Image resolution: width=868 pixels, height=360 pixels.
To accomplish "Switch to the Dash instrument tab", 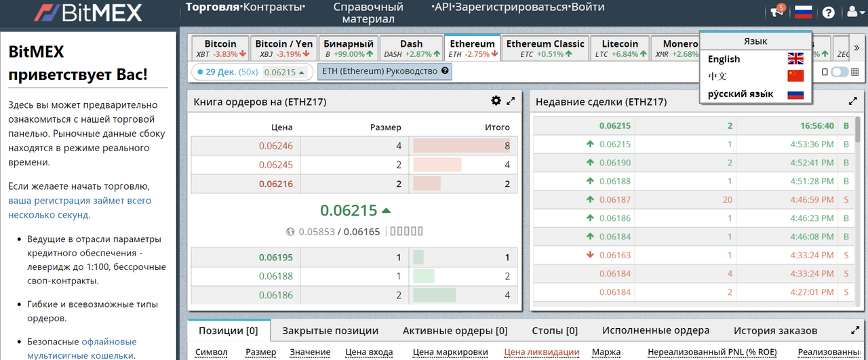I will 412,48.
